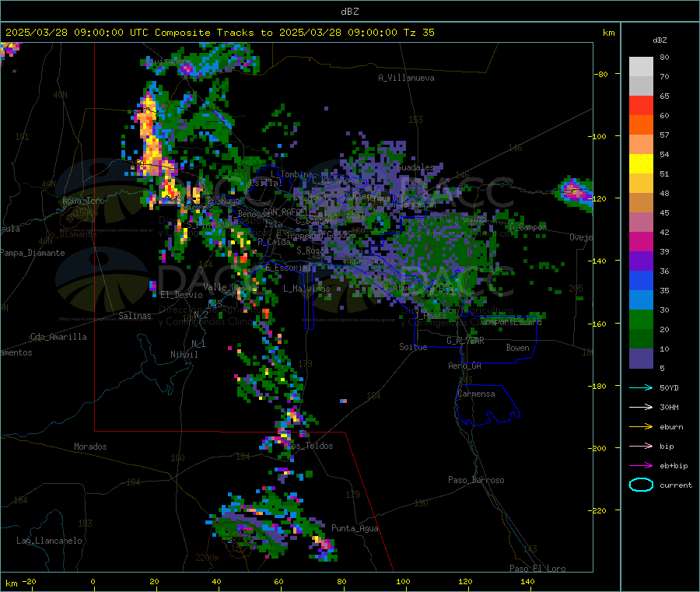Click the 'Carmensa' map label
The height and width of the screenshot is (592, 700).
476,394
